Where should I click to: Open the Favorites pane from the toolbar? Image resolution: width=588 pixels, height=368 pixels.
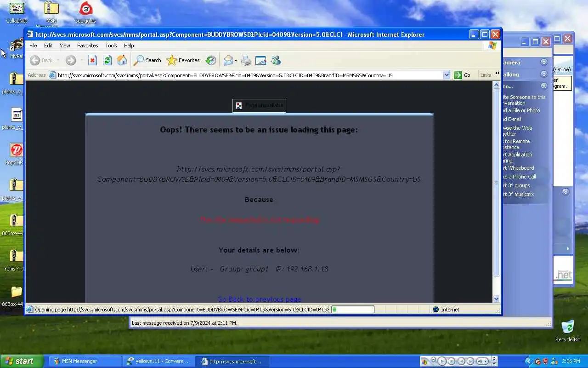(x=183, y=60)
